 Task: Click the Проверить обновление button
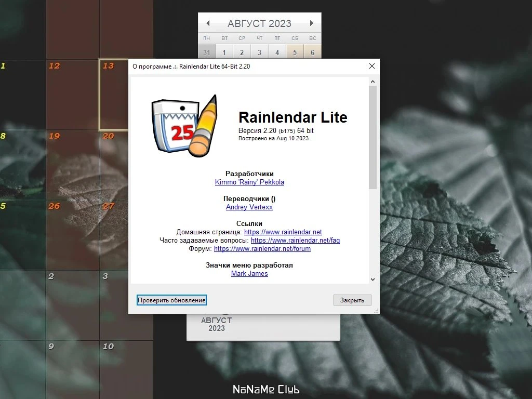(x=171, y=300)
